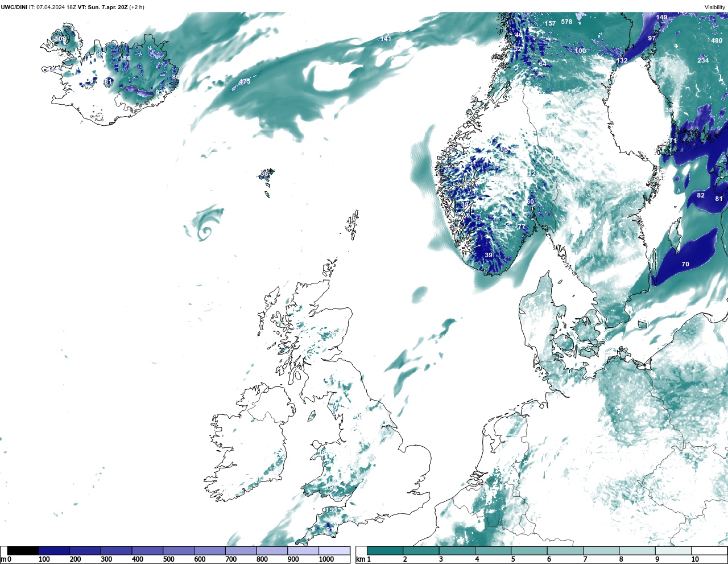Click the "475" value on the map
Image resolution: width=728 pixels, height=564 pixels.
245,81
